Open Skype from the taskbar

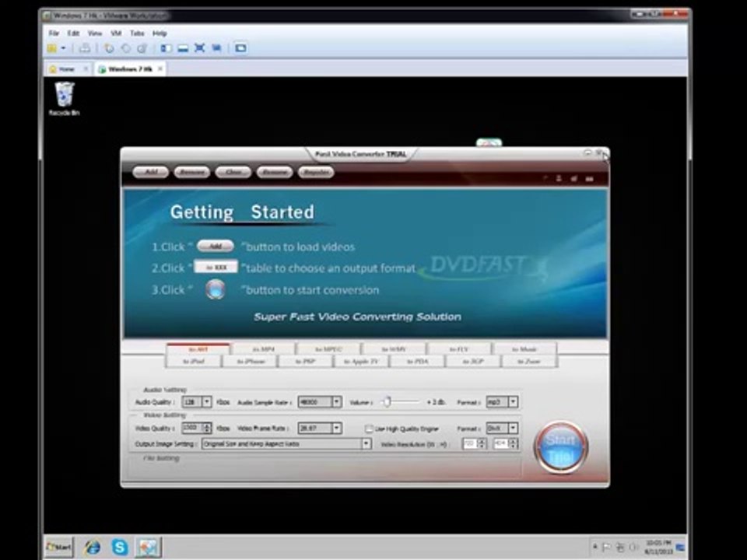pyautogui.click(x=120, y=547)
